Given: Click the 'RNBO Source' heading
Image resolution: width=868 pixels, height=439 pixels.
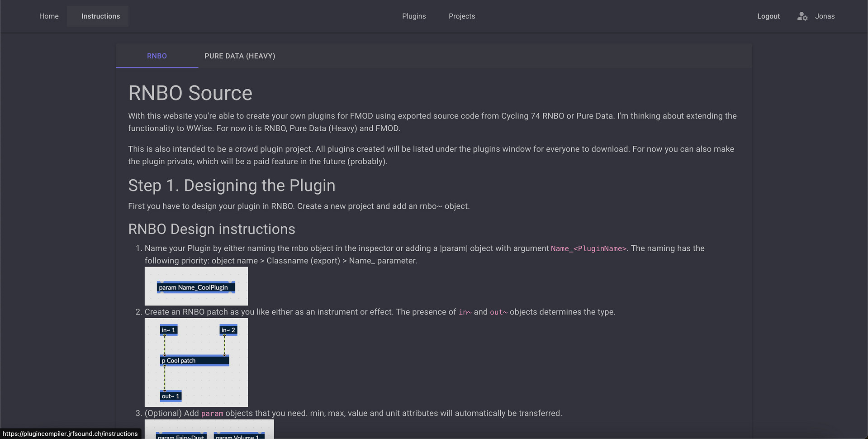Looking at the screenshot, I should [x=190, y=93].
